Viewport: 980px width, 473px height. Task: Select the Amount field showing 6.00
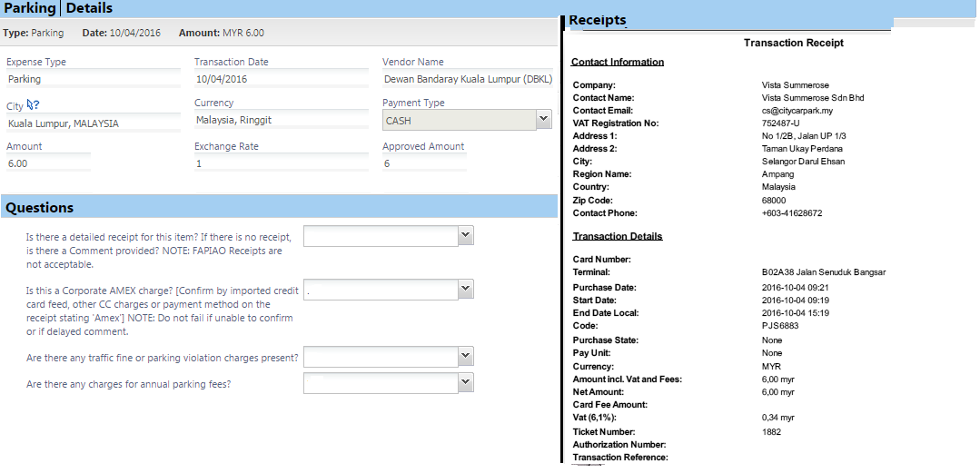pos(47,163)
